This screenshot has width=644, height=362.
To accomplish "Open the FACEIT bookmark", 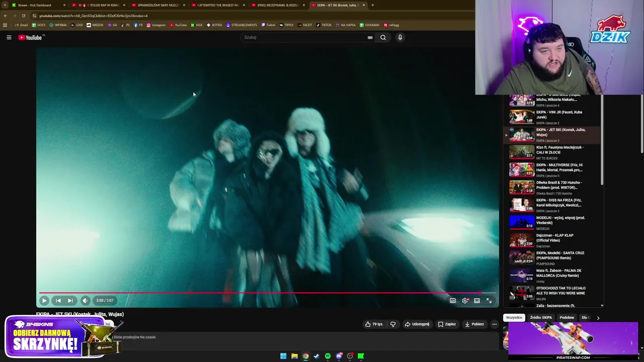I will (305, 25).
